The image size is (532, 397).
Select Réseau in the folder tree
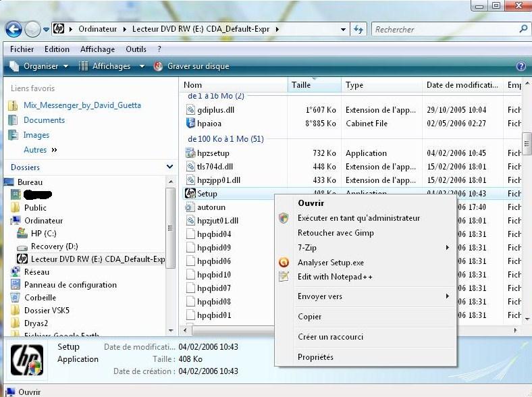36,272
